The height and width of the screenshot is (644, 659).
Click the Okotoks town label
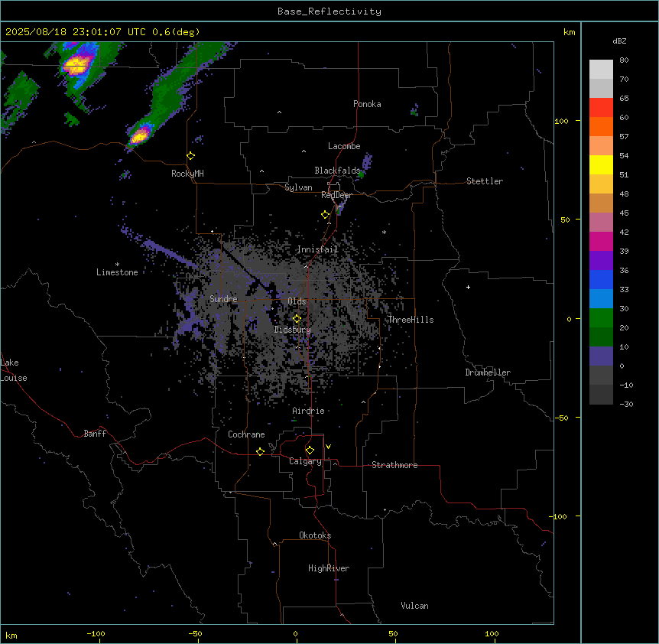(x=315, y=535)
